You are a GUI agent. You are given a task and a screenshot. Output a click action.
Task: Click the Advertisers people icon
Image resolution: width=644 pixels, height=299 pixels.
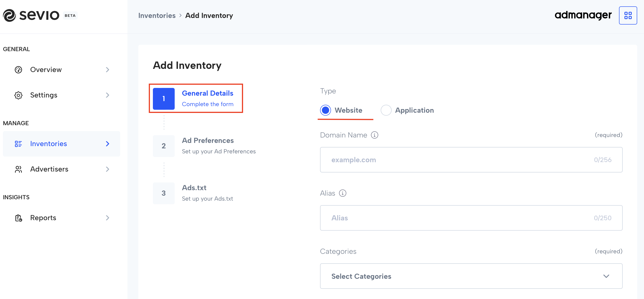18,169
